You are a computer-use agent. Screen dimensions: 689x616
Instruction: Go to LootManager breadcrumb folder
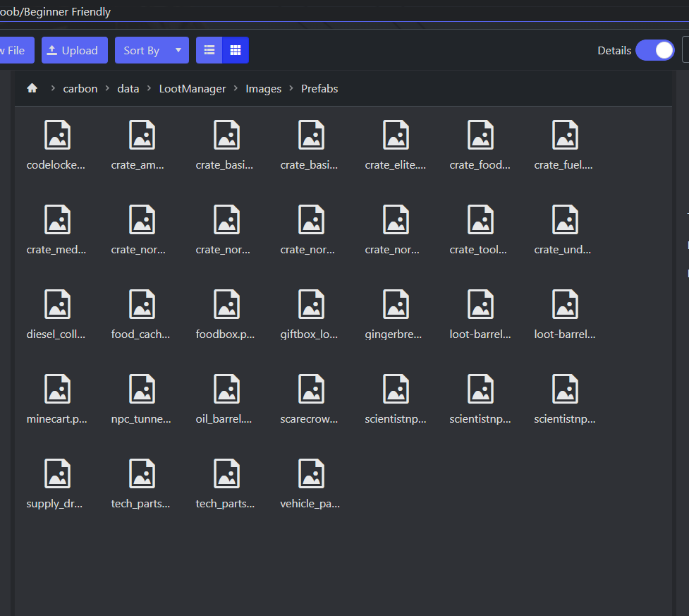(x=193, y=88)
